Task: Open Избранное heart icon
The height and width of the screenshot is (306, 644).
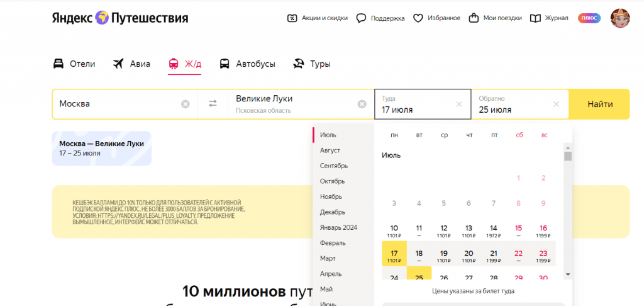Action: click(x=418, y=18)
